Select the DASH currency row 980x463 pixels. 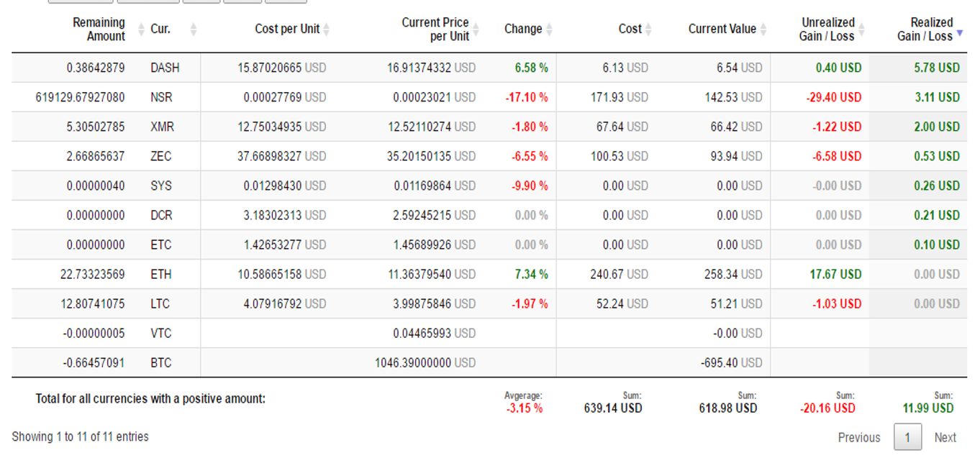pyautogui.click(x=489, y=68)
